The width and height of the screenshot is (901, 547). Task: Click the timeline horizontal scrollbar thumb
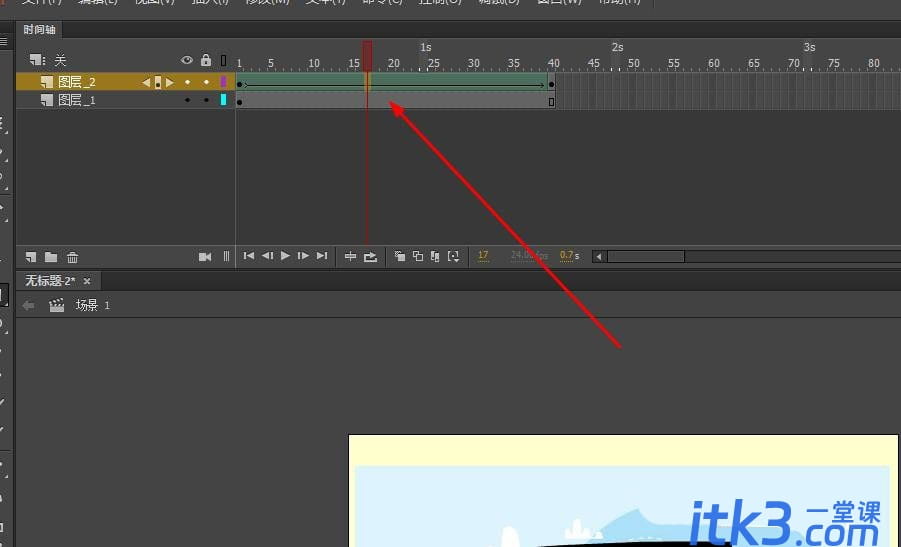point(646,256)
